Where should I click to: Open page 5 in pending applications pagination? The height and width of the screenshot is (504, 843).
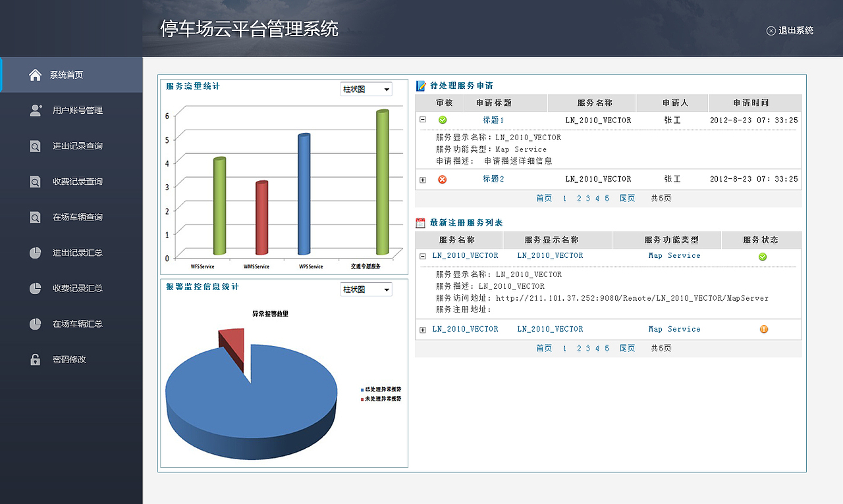607,198
